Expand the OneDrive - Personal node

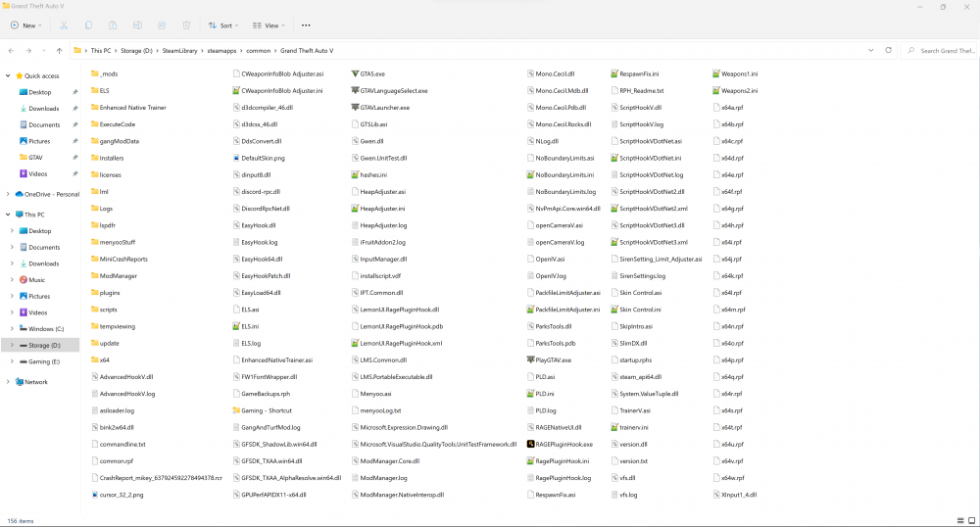point(9,194)
